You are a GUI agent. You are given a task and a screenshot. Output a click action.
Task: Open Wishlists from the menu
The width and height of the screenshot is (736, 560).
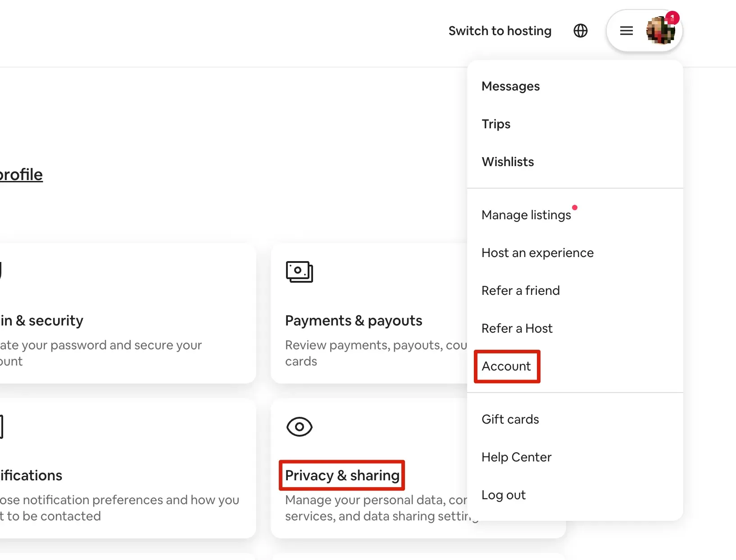(x=508, y=162)
